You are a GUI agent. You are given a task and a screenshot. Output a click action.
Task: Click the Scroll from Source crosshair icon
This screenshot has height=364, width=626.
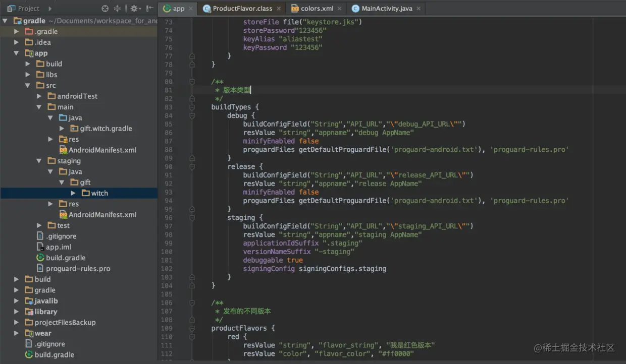tap(105, 9)
